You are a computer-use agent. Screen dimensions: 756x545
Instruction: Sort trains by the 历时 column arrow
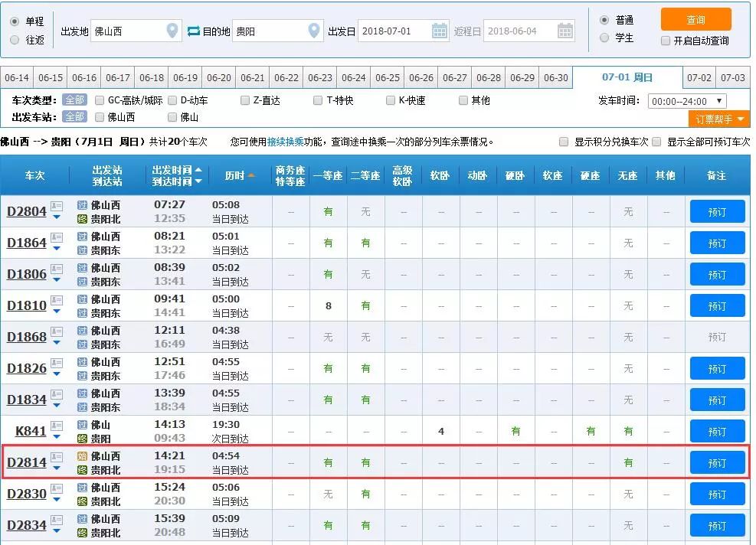[251, 175]
